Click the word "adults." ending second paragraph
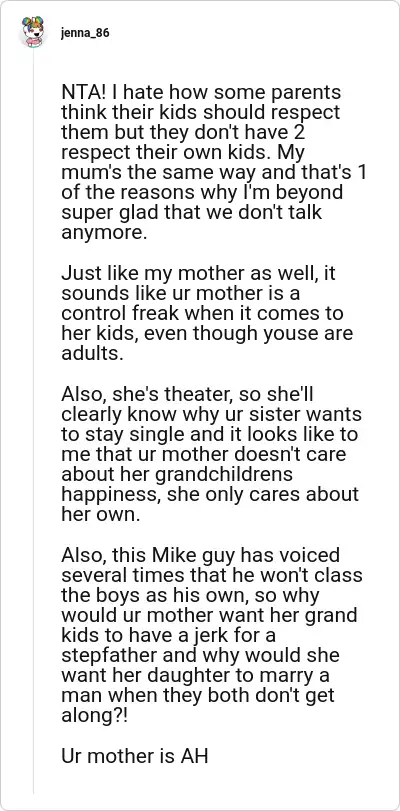Viewport: 400px width, 811px height. tap(93, 354)
